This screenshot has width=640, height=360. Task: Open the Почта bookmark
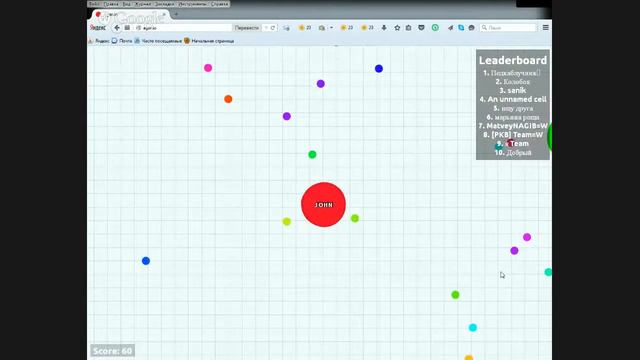pos(122,41)
